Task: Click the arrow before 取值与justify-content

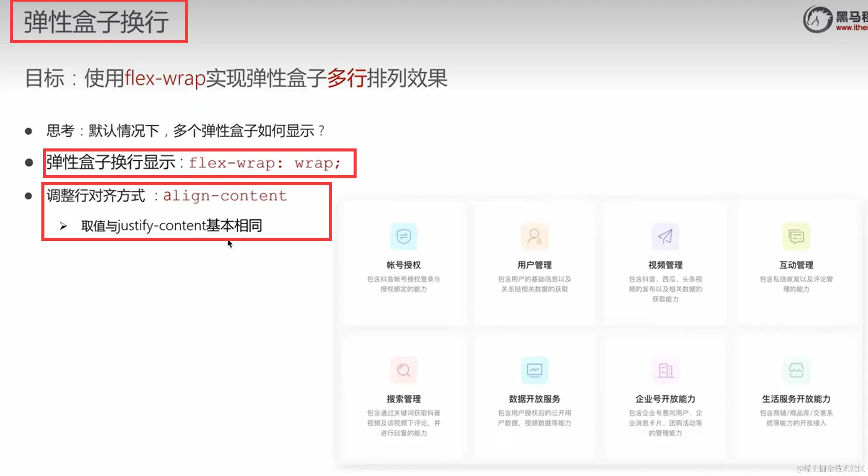Action: click(x=63, y=226)
